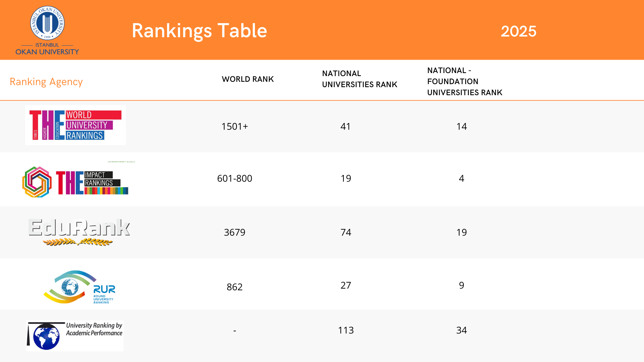Click the Rankings Table title

[199, 31]
